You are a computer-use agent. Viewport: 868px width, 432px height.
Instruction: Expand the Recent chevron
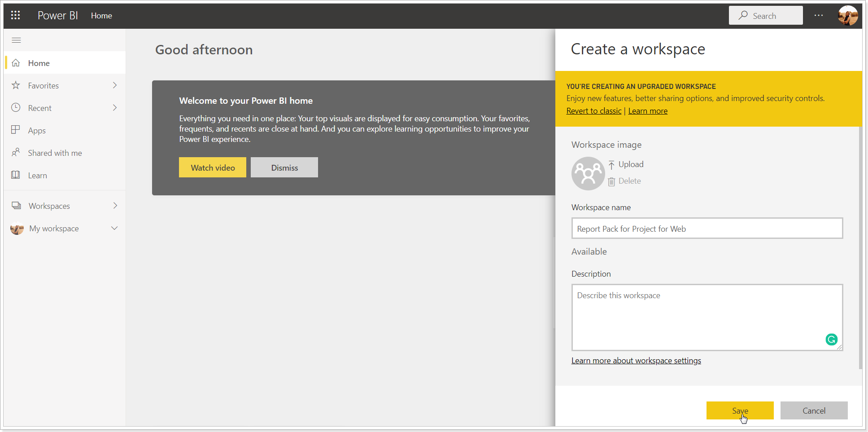pyautogui.click(x=115, y=108)
